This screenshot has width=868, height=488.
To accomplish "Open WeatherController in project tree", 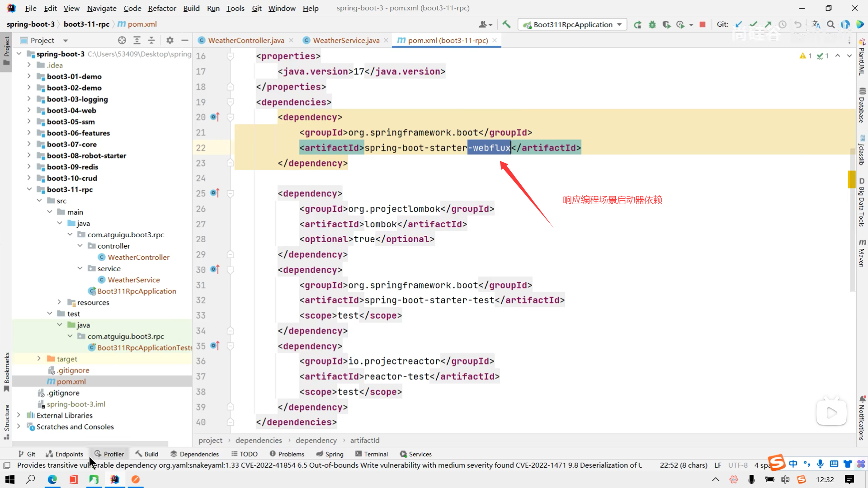I will [138, 257].
